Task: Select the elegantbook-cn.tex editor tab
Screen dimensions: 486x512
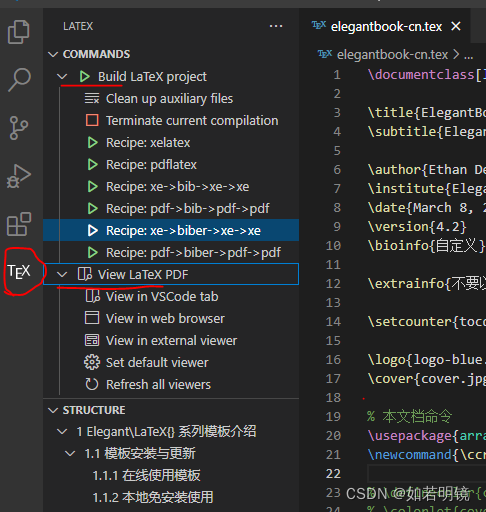Action: point(386,26)
